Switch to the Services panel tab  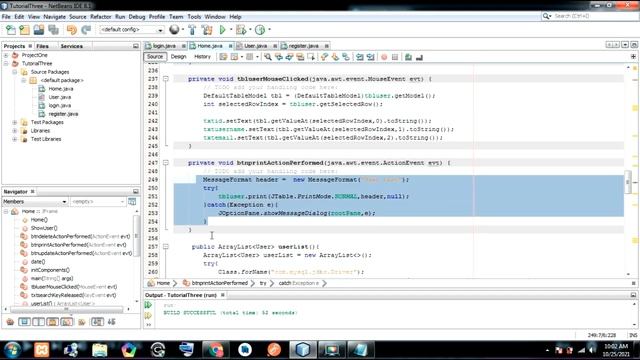71,46
